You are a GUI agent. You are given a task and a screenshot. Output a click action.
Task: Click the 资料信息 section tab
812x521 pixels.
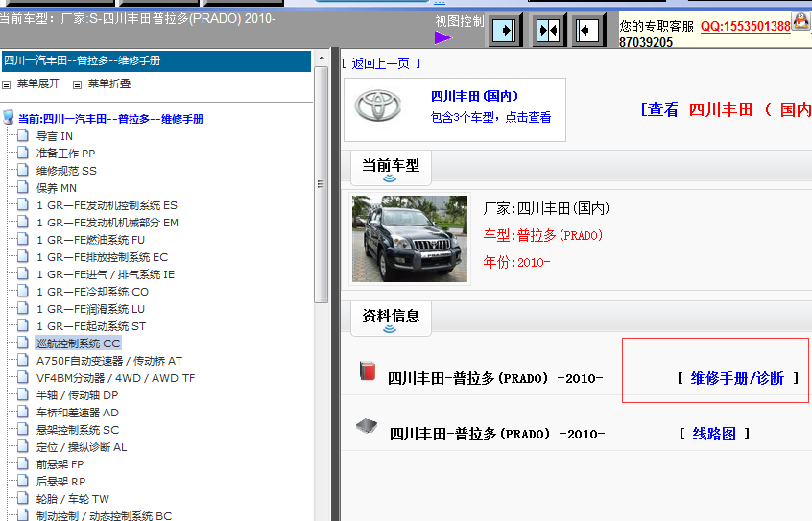[x=391, y=317]
